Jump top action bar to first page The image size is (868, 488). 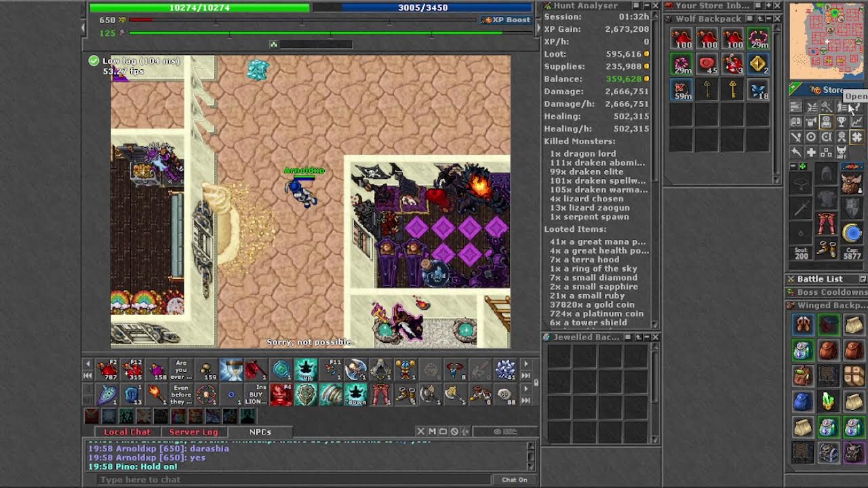click(x=87, y=375)
